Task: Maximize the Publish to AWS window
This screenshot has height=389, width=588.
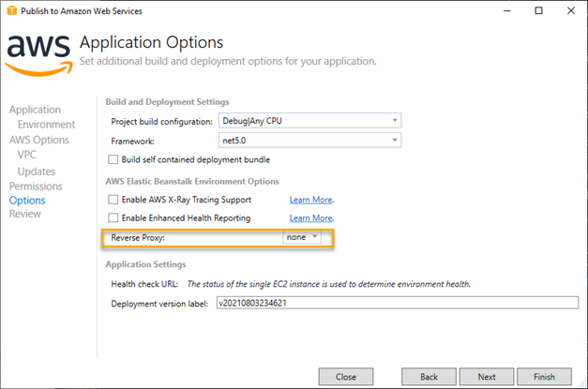Action: pos(538,10)
